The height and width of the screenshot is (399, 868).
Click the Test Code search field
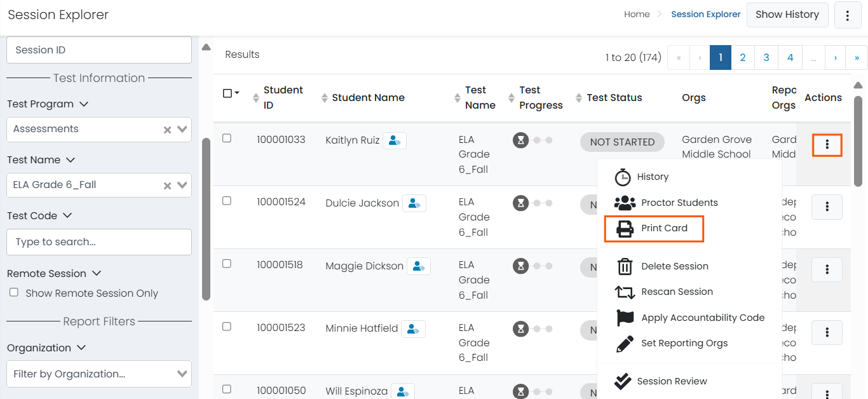point(99,242)
